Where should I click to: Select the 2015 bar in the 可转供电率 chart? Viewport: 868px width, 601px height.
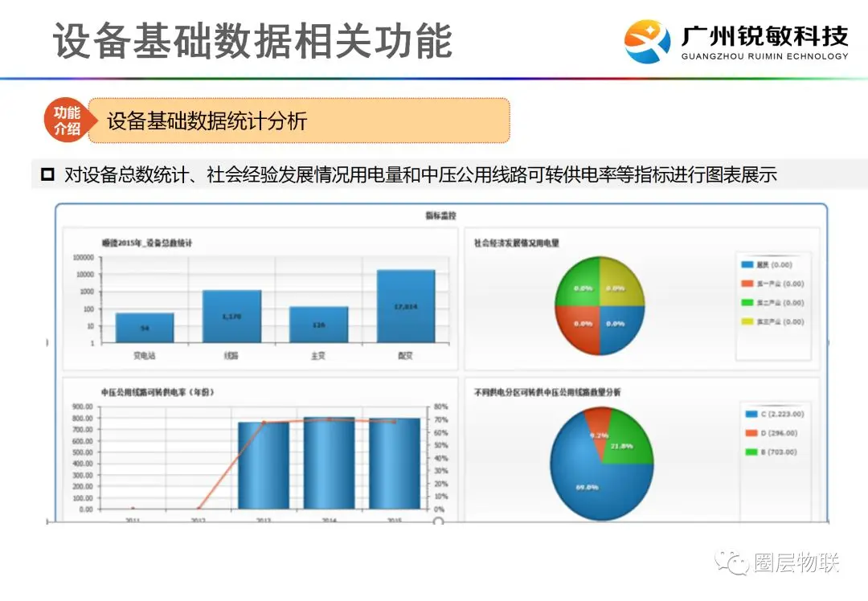(395, 463)
